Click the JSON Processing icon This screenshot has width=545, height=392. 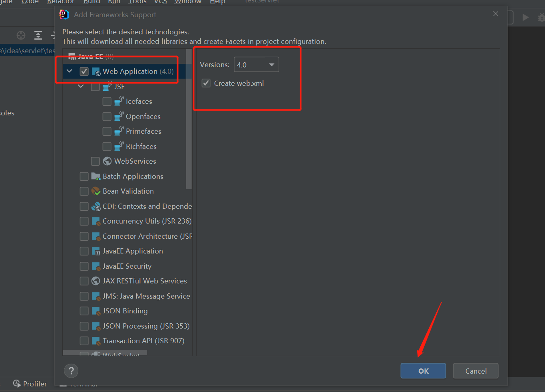(96, 327)
